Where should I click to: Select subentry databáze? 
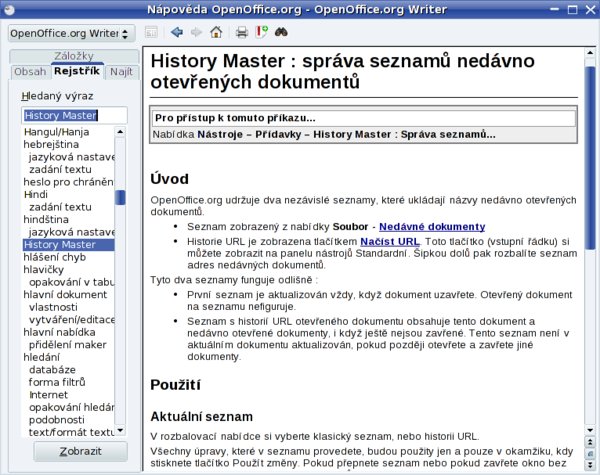pyautogui.click(x=52, y=370)
